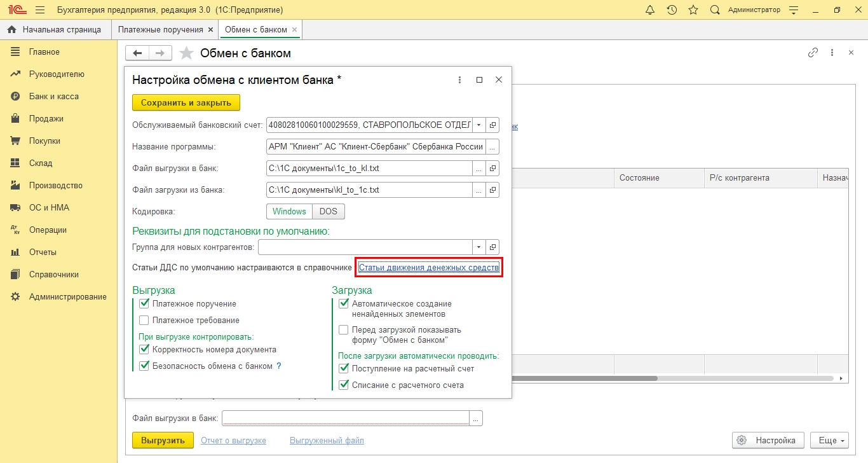Open Статьи движения денежных средств link
The image size is (868, 463).
429,267
